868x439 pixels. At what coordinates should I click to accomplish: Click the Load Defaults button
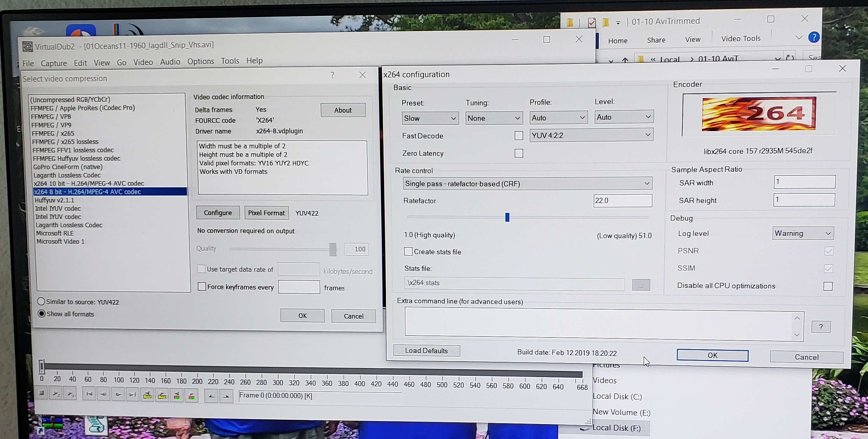(x=427, y=350)
